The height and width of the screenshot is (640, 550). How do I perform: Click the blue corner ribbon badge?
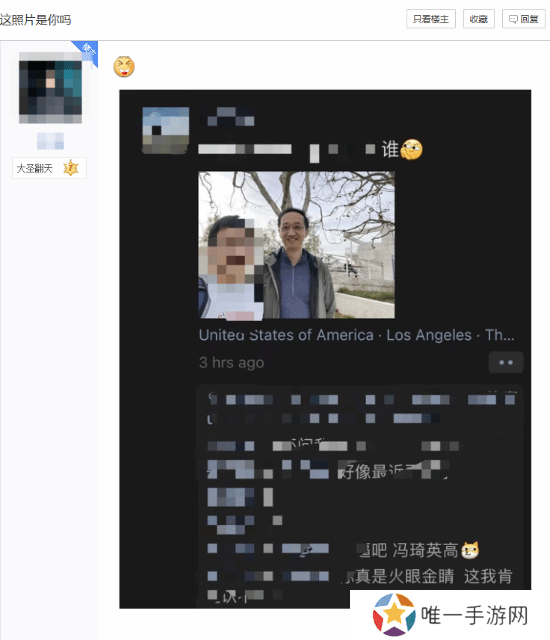[86, 52]
